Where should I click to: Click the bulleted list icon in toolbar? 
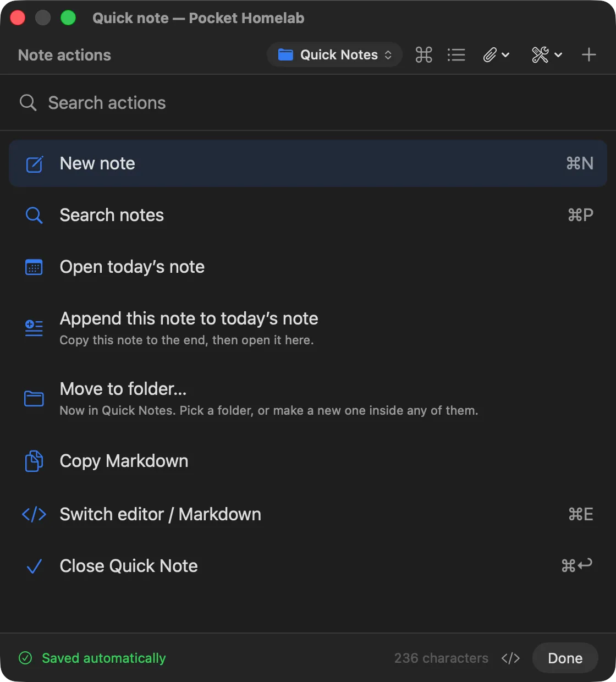coord(456,55)
